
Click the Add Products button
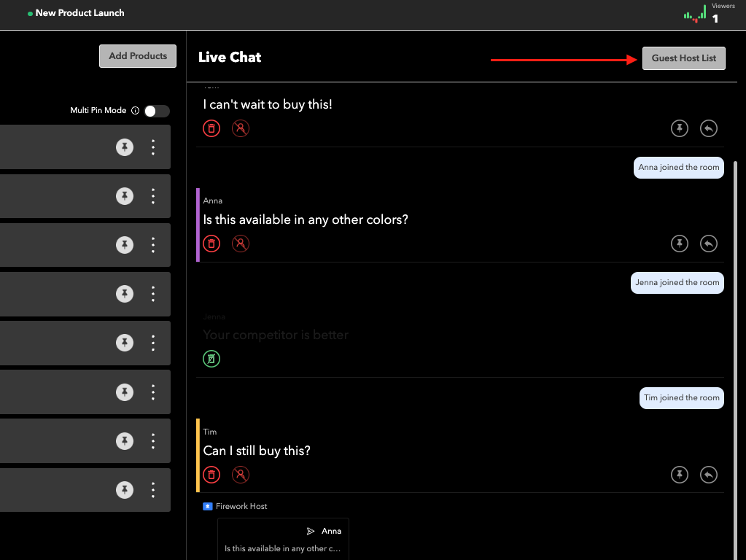tap(137, 55)
